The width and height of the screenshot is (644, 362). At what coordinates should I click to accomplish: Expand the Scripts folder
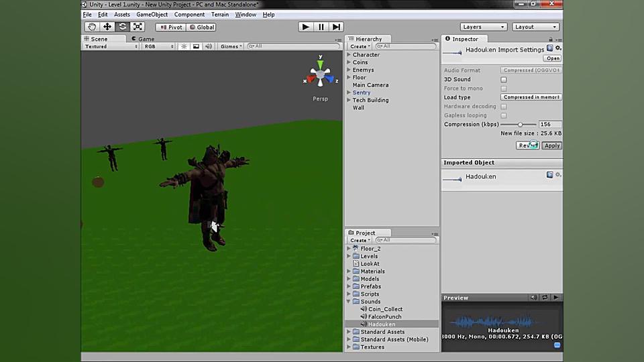[349, 294]
